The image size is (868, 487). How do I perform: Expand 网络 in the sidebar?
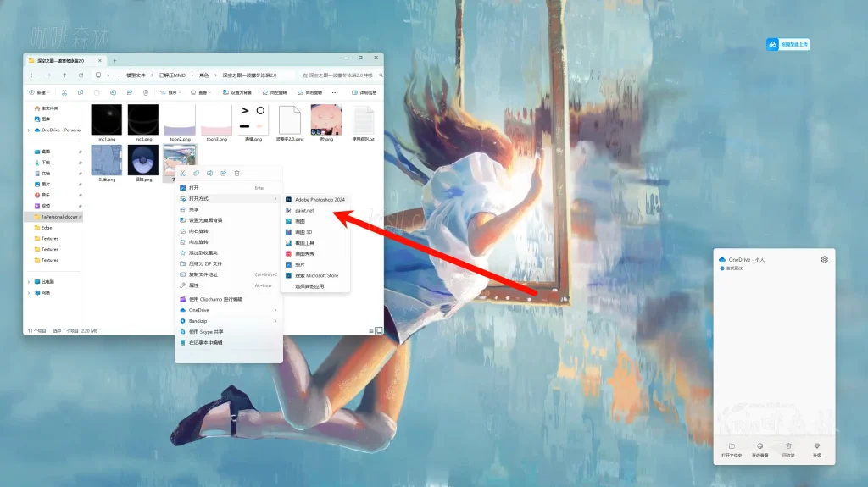(x=29, y=293)
